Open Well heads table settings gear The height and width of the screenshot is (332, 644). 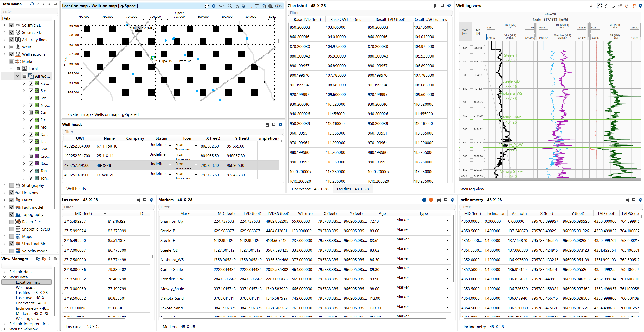pos(280,125)
